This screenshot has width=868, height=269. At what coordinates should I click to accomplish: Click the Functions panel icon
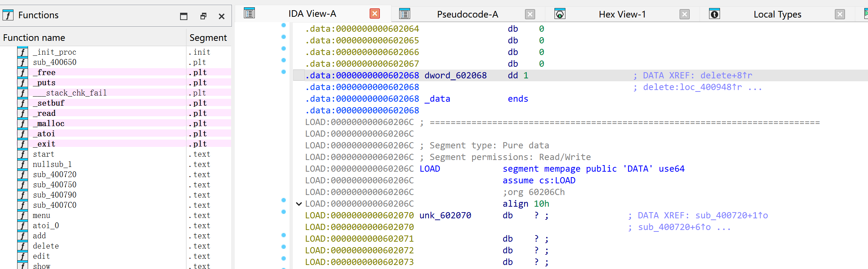(x=8, y=15)
